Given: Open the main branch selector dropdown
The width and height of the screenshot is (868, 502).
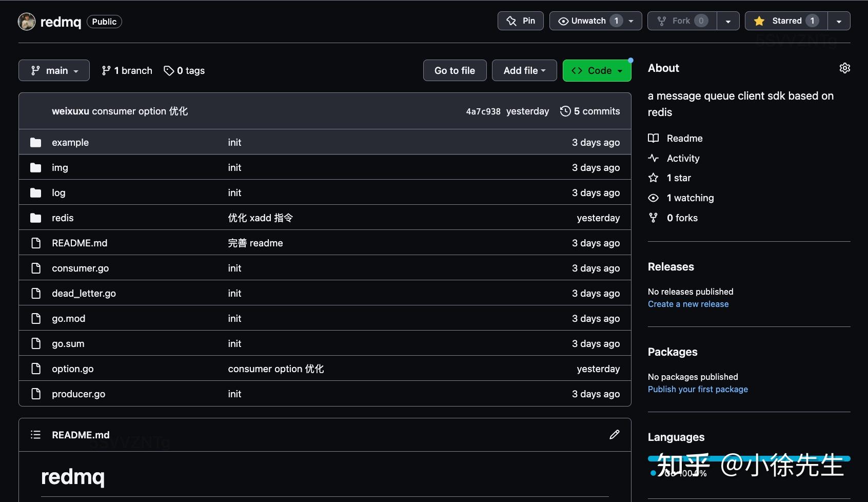Looking at the screenshot, I should click(54, 71).
